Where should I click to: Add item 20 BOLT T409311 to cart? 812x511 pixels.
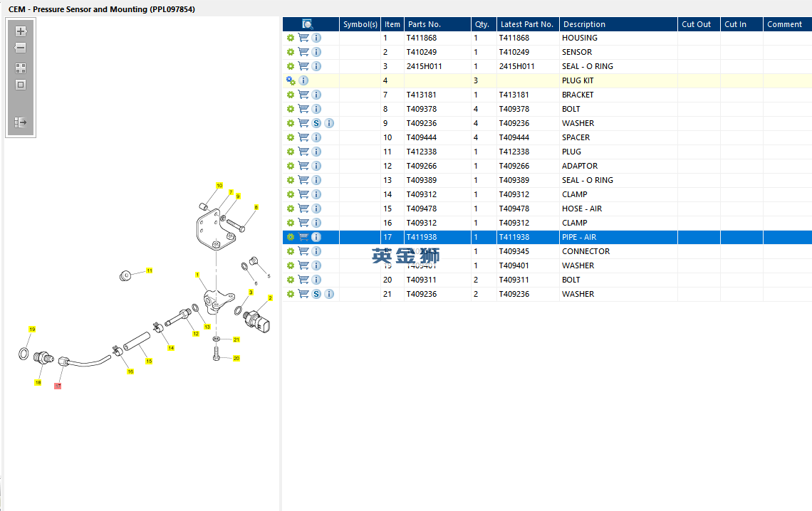point(303,280)
